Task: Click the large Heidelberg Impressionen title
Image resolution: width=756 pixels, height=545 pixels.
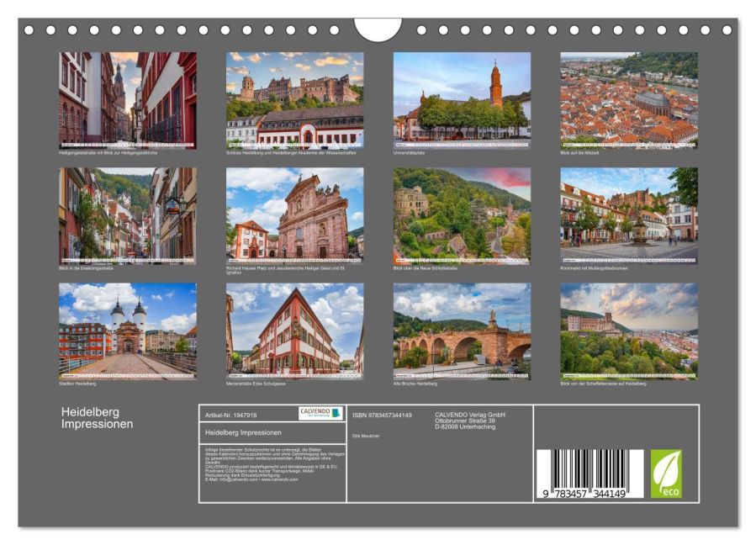Action: point(97,418)
